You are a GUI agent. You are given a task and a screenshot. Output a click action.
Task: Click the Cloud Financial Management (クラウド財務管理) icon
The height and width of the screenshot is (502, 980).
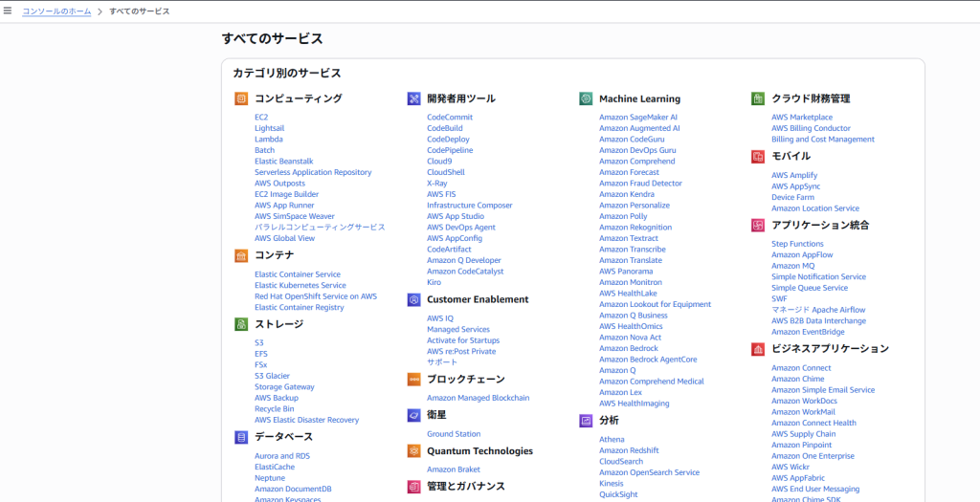tap(758, 98)
